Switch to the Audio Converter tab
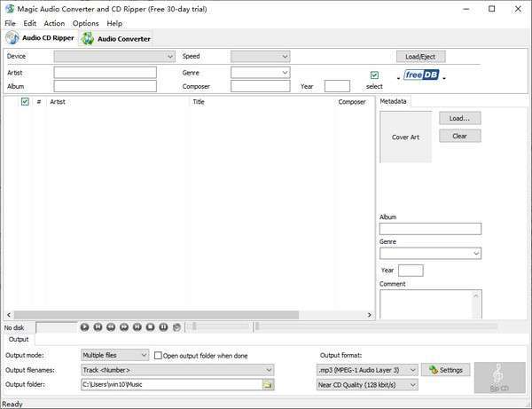The image size is (532, 409). [x=116, y=38]
